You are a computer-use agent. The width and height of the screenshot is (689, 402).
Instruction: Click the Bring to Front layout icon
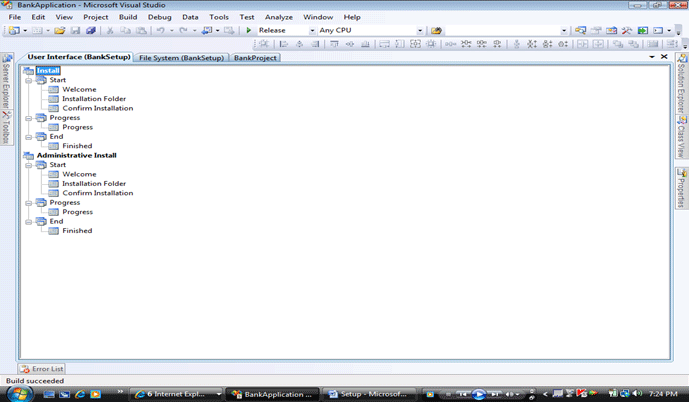[x=618, y=44]
